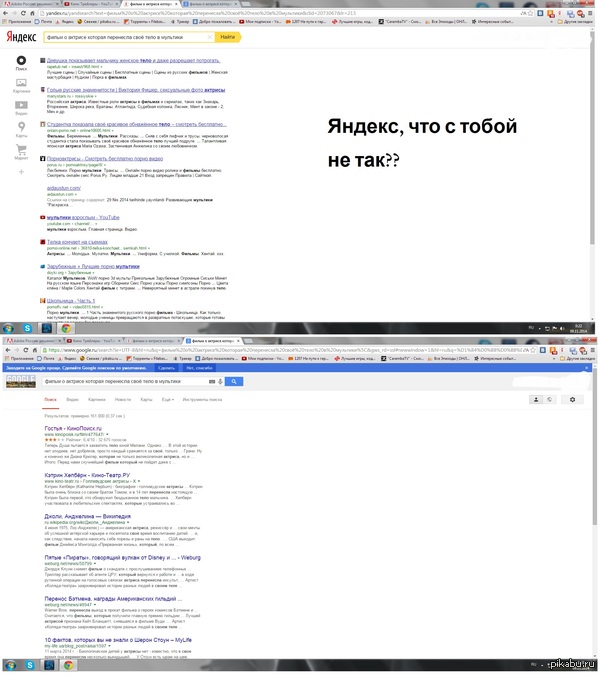600x675 pixels.
Task: Click Google search magnifier button
Action: (234, 382)
